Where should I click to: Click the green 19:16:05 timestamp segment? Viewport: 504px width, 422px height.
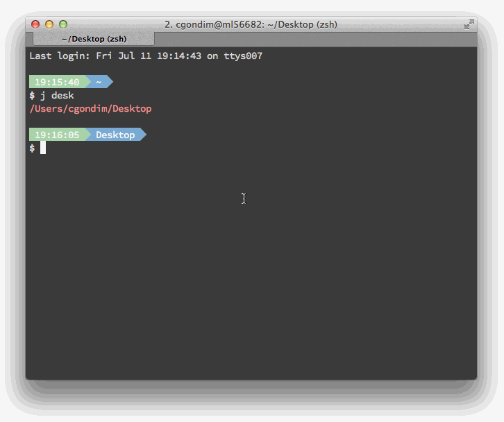click(57, 135)
